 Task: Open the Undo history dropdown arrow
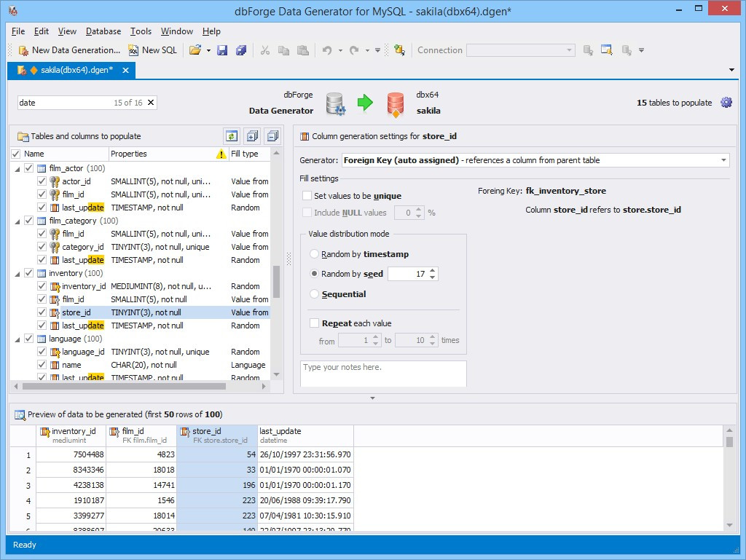click(340, 50)
